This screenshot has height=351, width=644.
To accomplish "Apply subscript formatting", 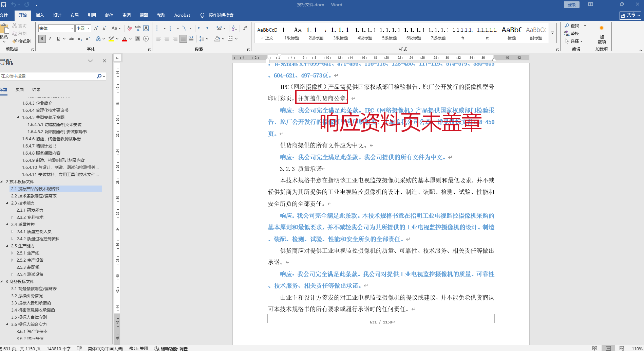I will (80, 39).
